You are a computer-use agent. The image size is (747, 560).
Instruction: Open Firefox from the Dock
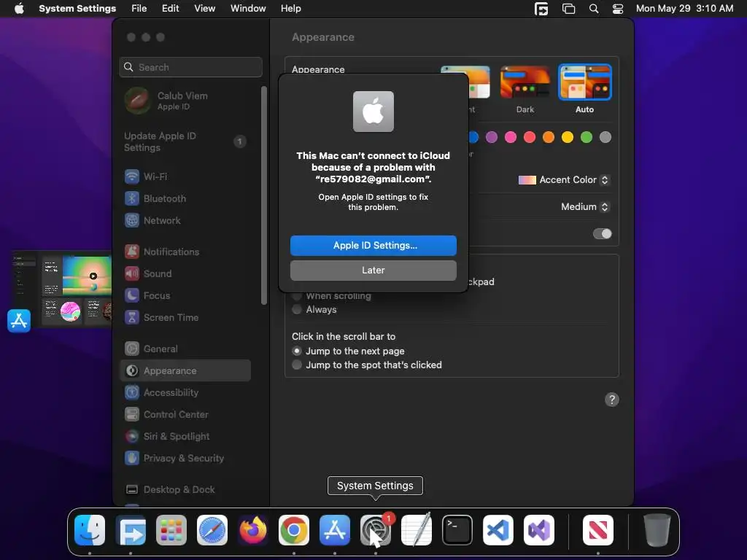(253, 530)
